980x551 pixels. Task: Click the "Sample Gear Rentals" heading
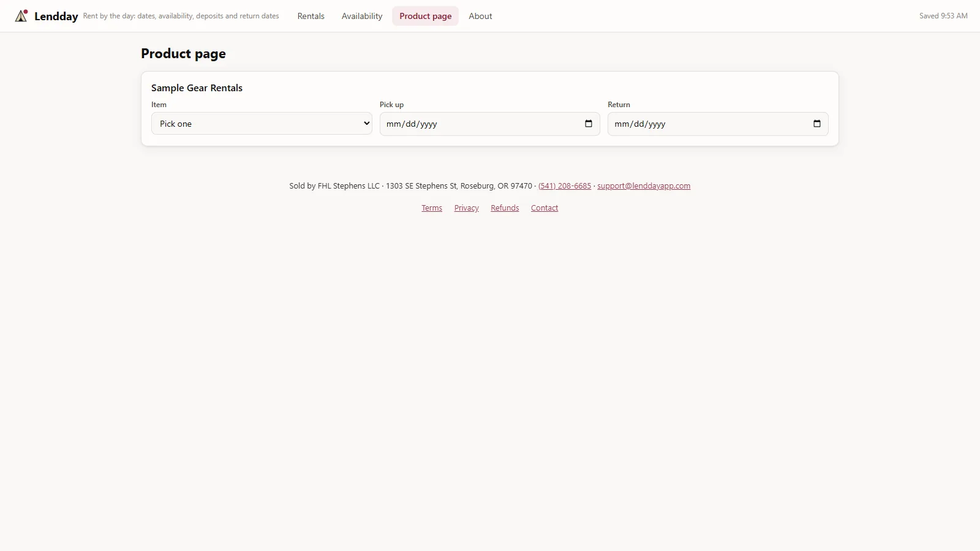coord(197,88)
